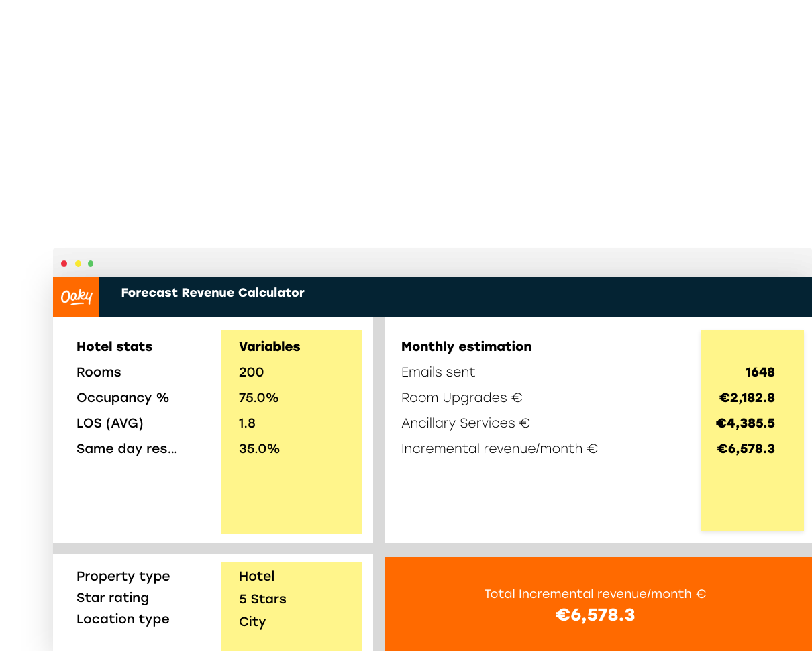Select the Occupancy 75.0% field

(x=258, y=398)
